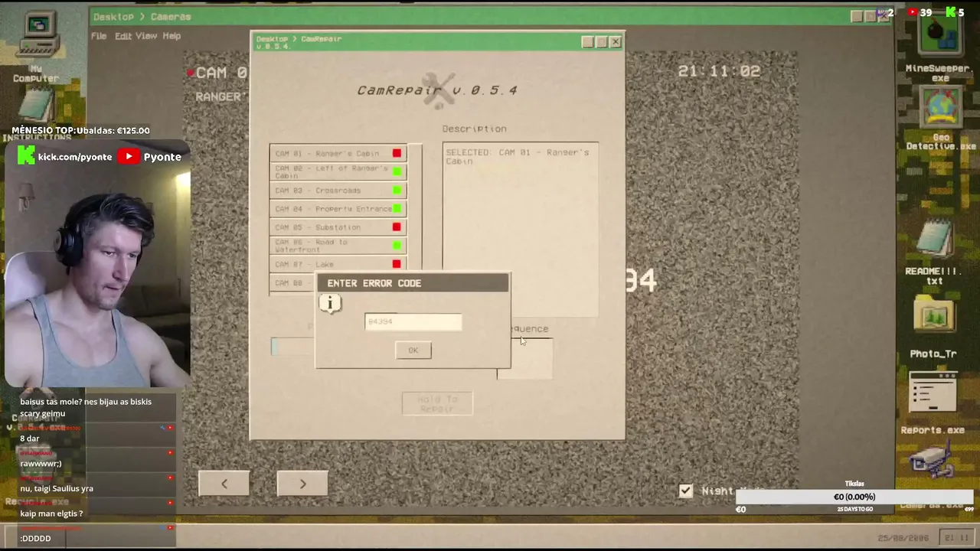Minimize the CamRepair window
980x551 pixels.
587,42
